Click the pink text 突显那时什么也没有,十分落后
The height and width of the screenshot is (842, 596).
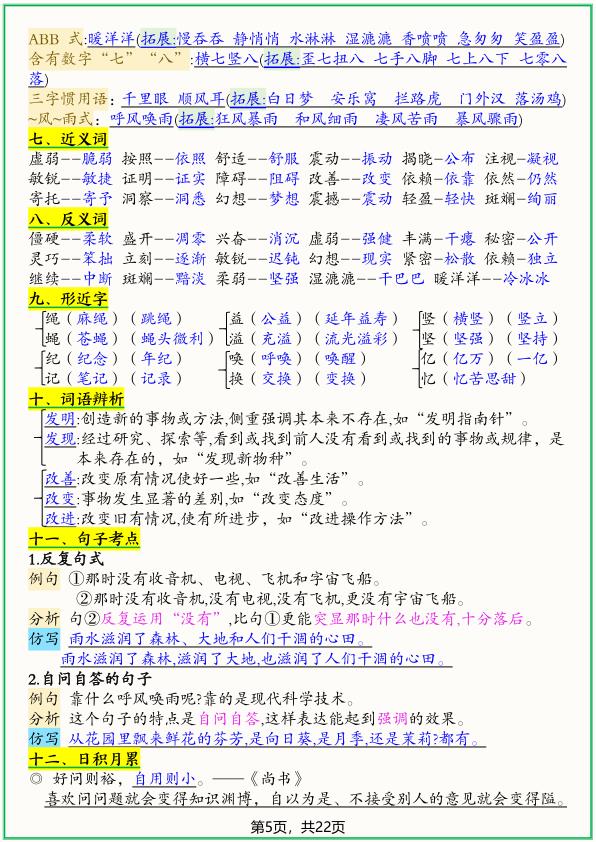418,619
